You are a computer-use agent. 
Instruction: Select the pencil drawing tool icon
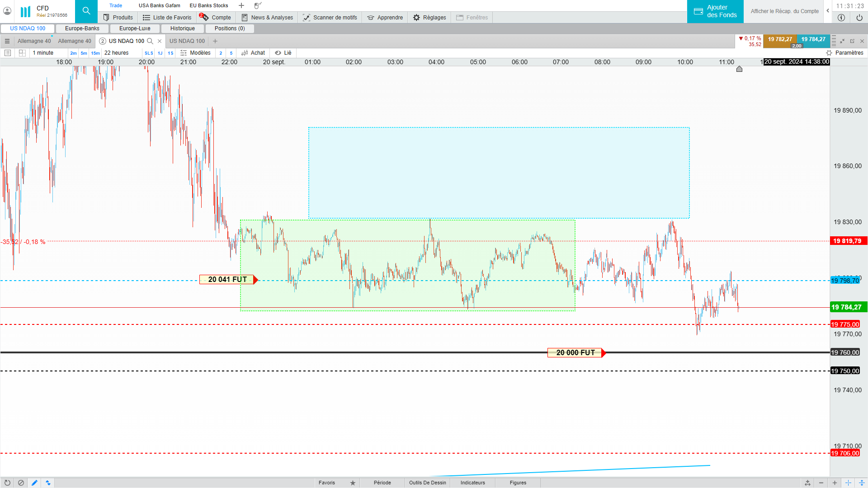click(x=34, y=483)
